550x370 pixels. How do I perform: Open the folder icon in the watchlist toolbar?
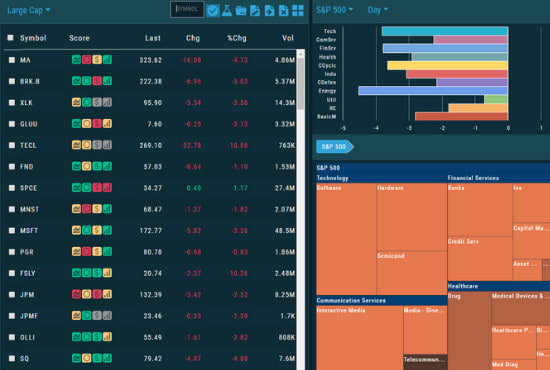coord(241,11)
